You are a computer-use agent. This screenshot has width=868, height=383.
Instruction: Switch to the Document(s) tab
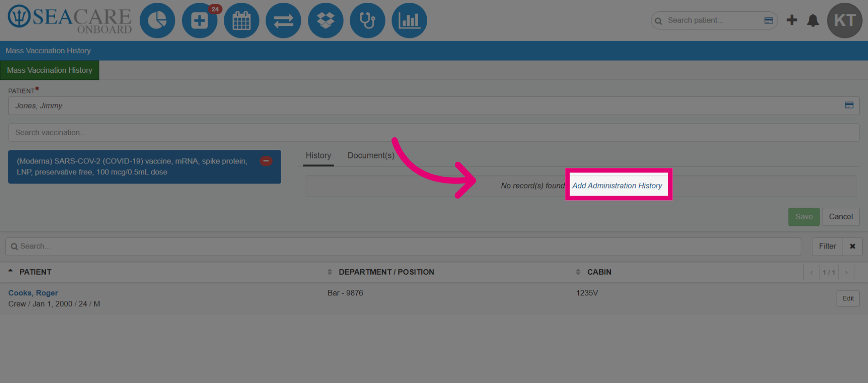click(x=371, y=155)
